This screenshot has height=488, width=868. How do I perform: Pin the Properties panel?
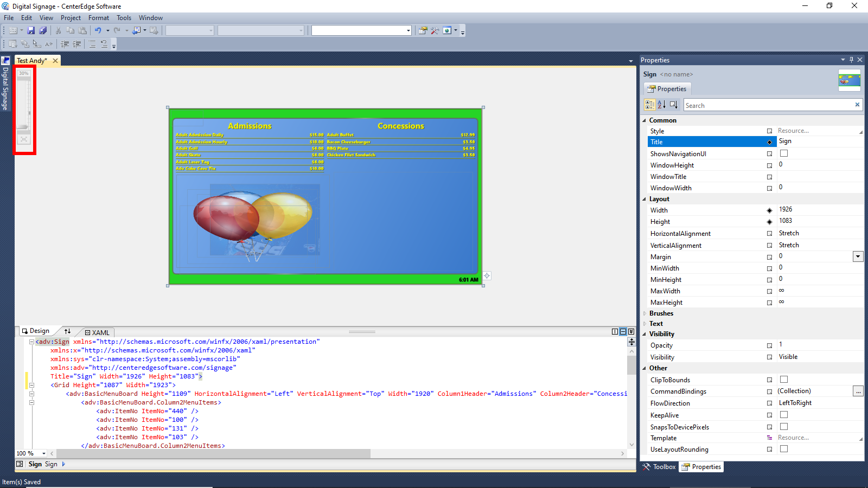click(851, 60)
